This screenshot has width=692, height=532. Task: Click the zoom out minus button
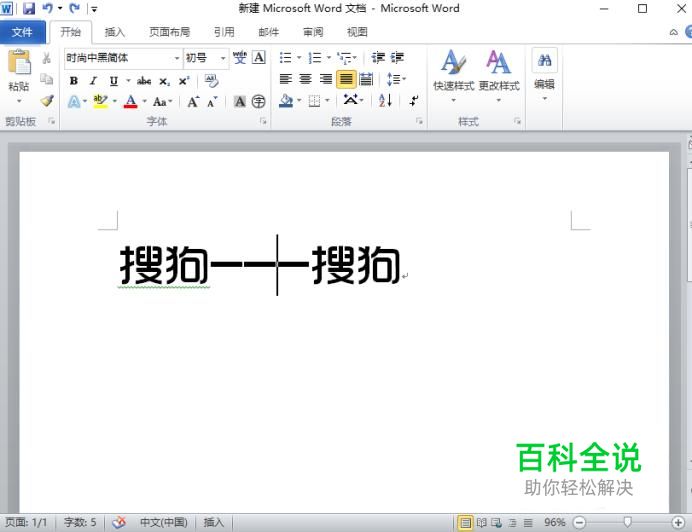(579, 523)
